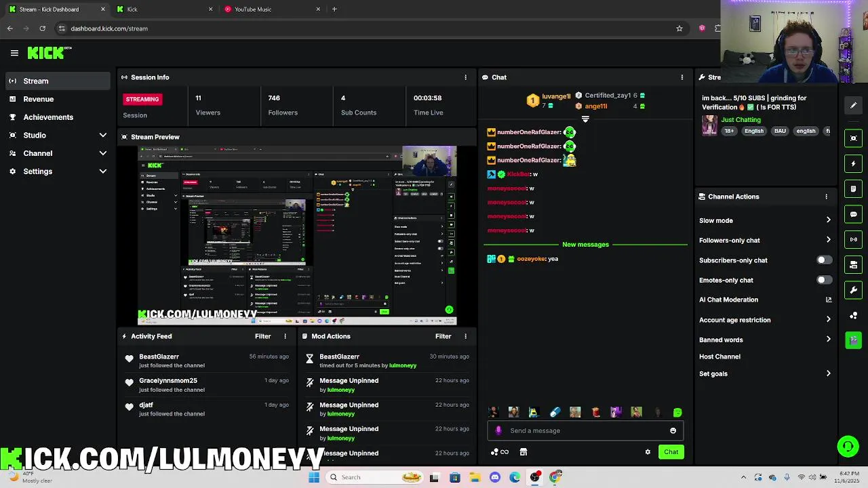Image resolution: width=868 pixels, height=488 pixels.
Task: Click the green Kick face emote
Action: click(677, 412)
